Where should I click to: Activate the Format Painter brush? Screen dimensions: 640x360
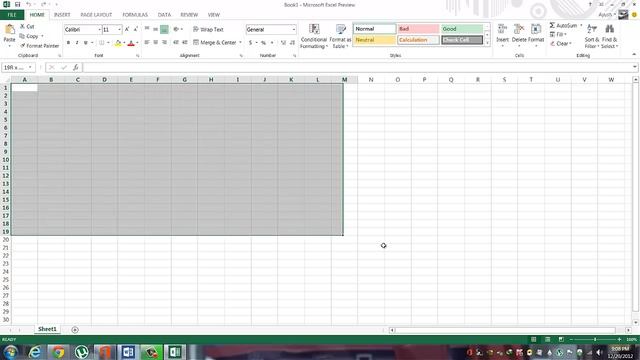pos(39,46)
